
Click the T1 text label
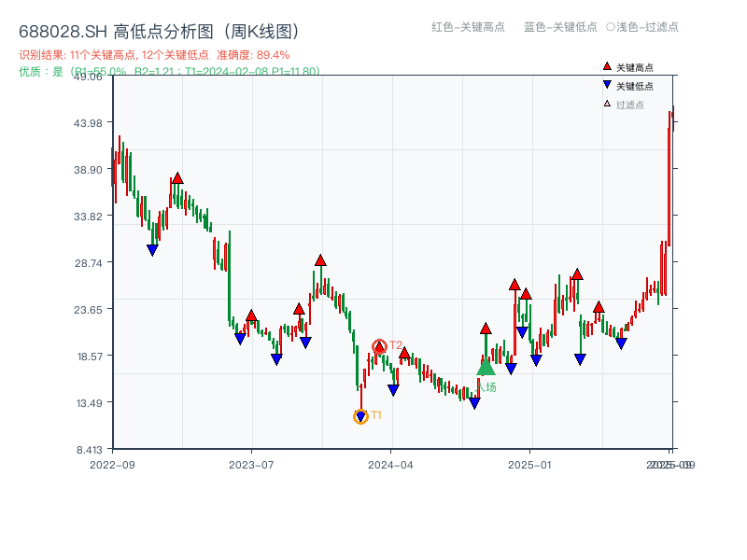[376, 415]
